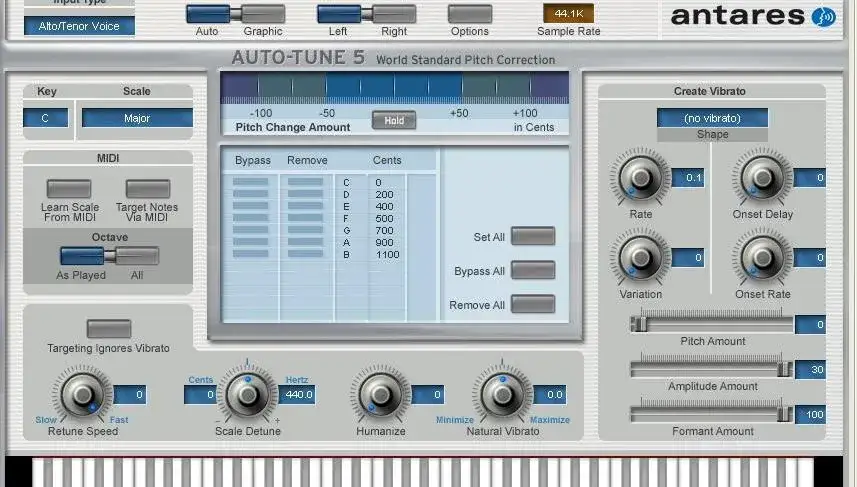
Task: Click the Retune Speed value field
Action: pos(130,395)
